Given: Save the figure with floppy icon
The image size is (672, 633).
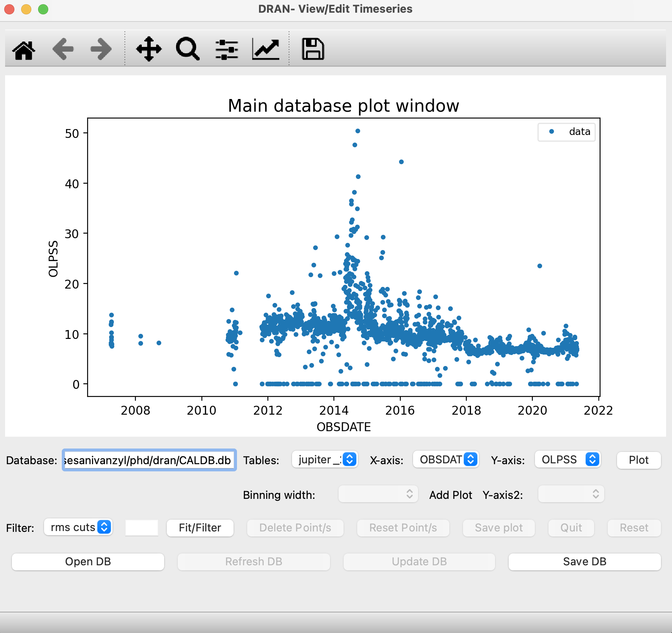Looking at the screenshot, I should pos(313,49).
